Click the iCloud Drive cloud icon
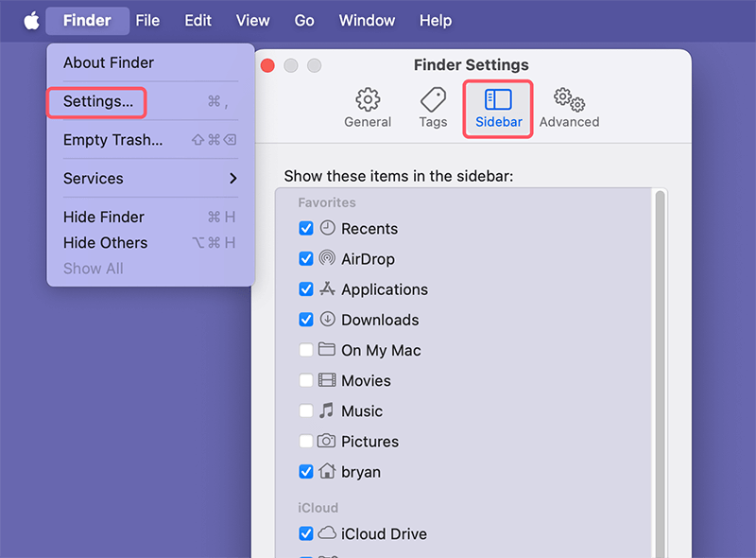 (x=327, y=533)
